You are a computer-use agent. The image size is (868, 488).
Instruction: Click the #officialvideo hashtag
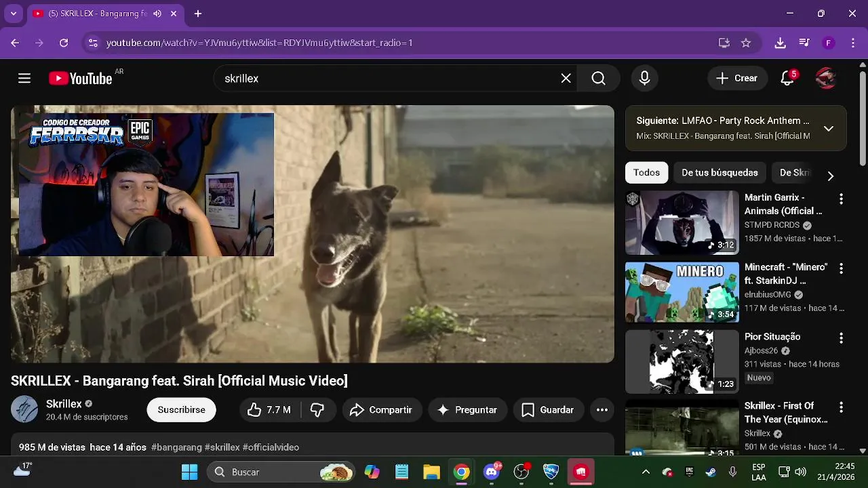click(271, 447)
